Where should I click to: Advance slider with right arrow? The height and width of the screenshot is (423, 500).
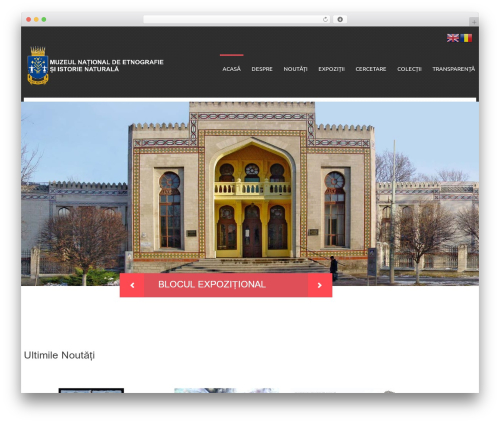pyautogui.click(x=320, y=285)
